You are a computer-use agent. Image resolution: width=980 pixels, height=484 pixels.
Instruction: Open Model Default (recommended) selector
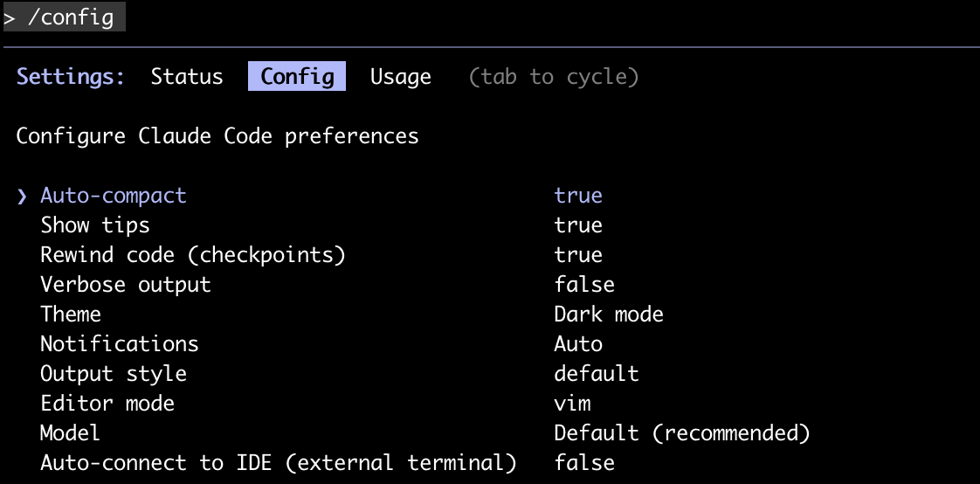682,432
